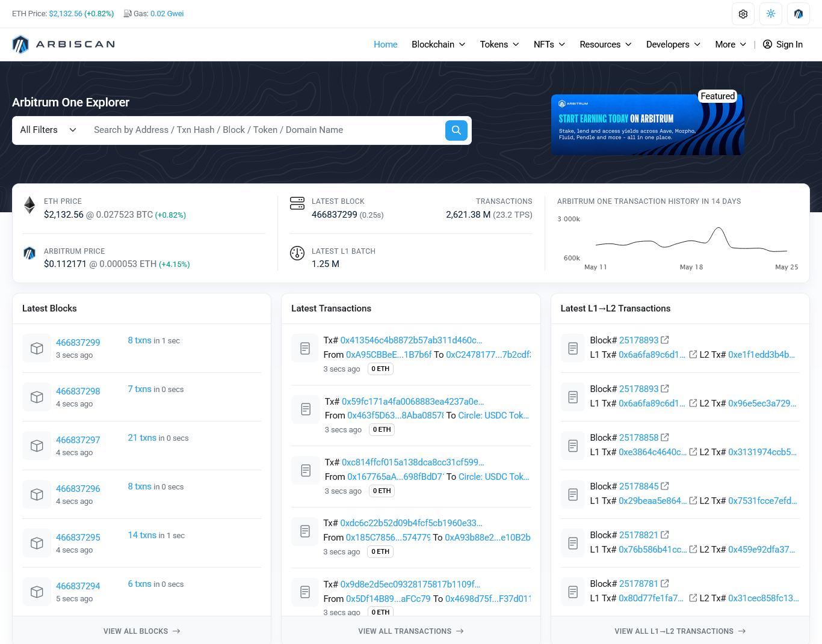Click the search magnifier button
This screenshot has width=822, height=644.
point(456,130)
